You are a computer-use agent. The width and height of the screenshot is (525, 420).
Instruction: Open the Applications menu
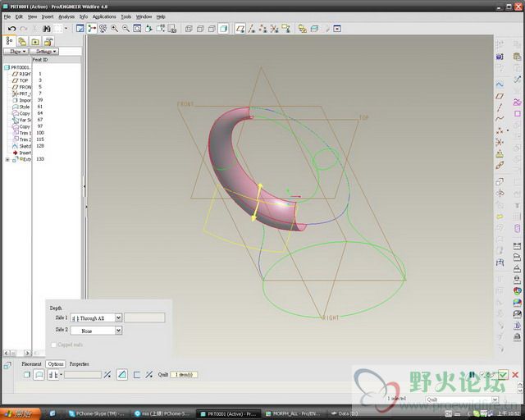point(104,16)
